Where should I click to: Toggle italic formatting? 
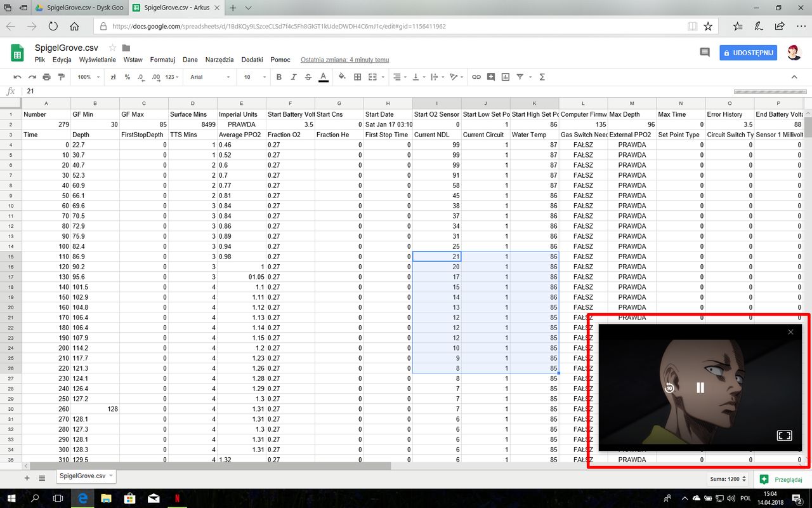pos(294,77)
